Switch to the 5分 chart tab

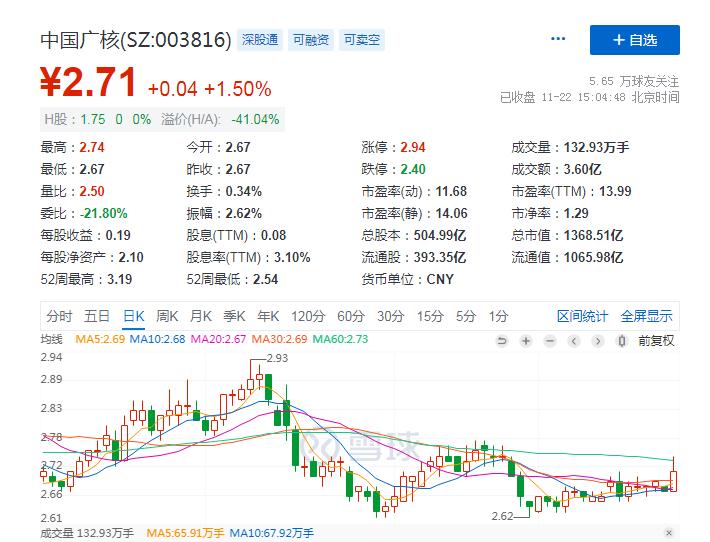[466, 316]
